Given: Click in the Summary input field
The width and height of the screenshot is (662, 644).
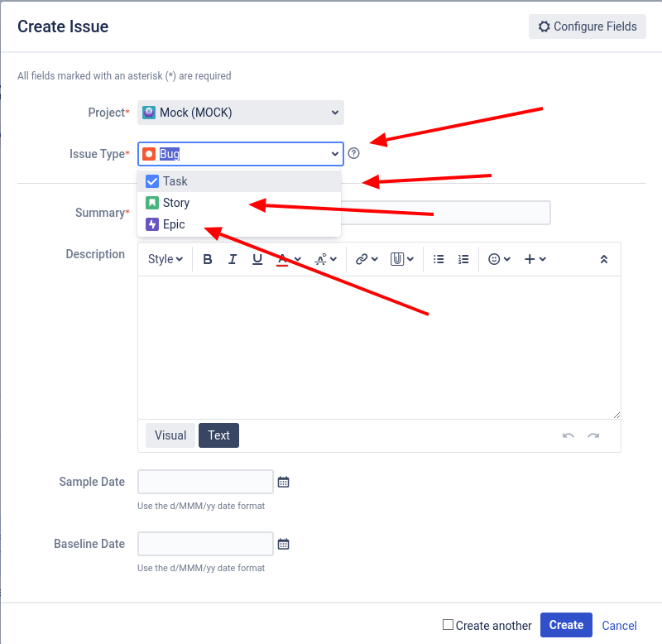Looking at the screenshot, I should pyautogui.click(x=445, y=213).
